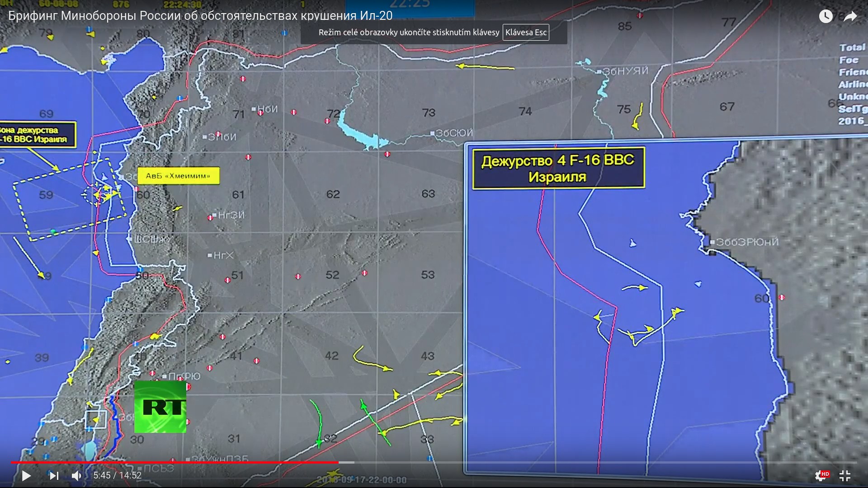Skip to the next video

point(54,475)
